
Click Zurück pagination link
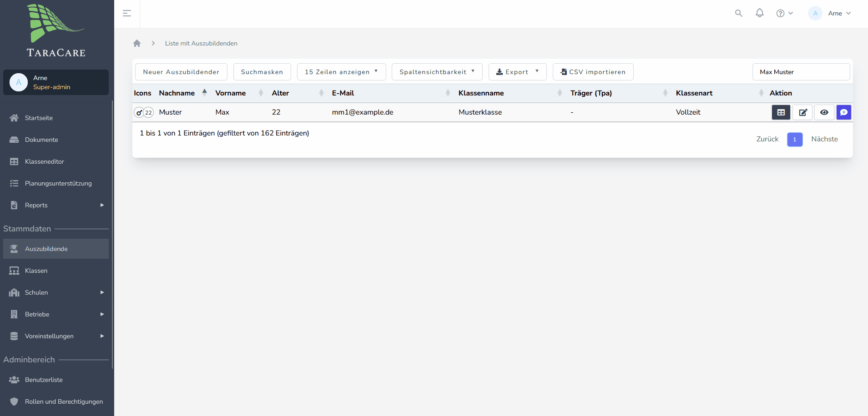pyautogui.click(x=767, y=139)
